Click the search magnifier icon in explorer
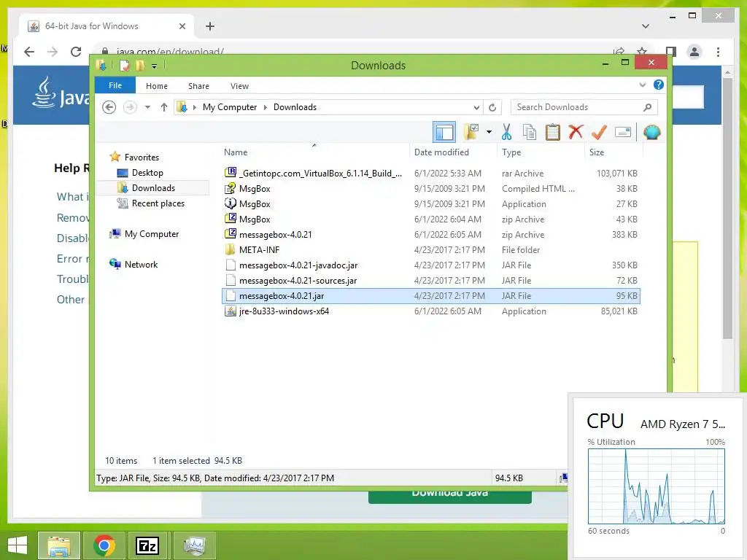The width and height of the screenshot is (747, 560). tap(647, 107)
